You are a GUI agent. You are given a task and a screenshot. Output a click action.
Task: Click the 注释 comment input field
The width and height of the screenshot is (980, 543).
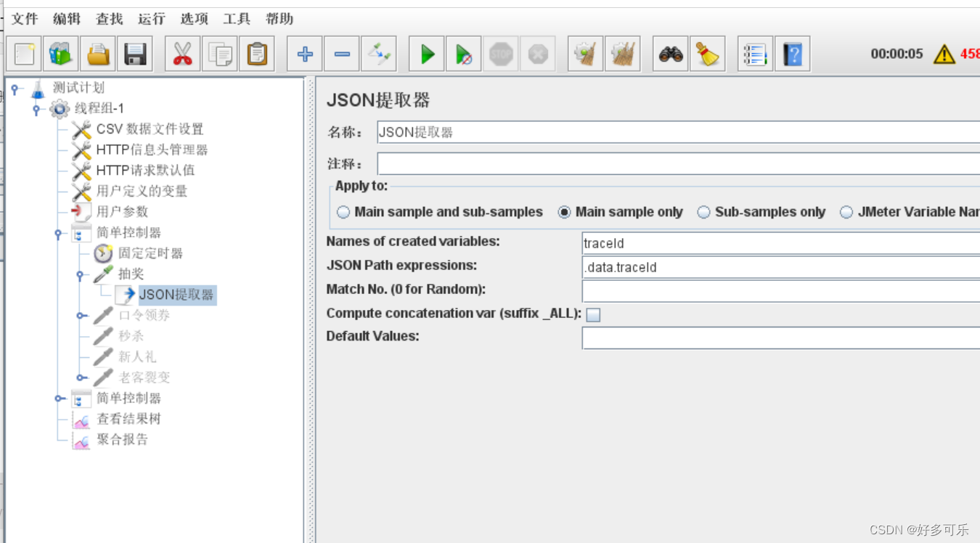click(678, 163)
